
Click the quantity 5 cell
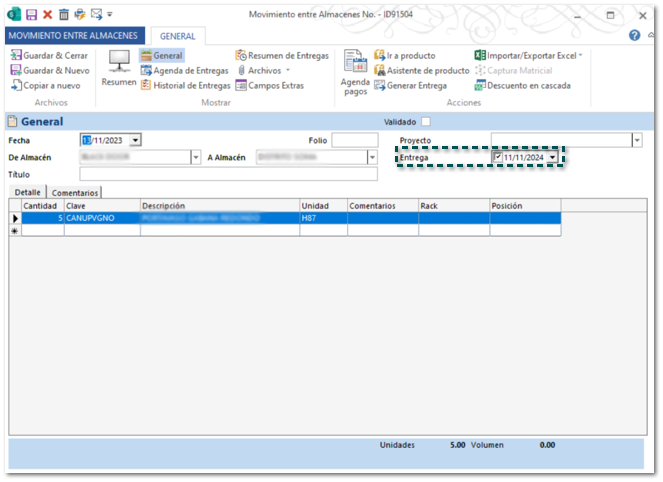pyautogui.click(x=43, y=218)
